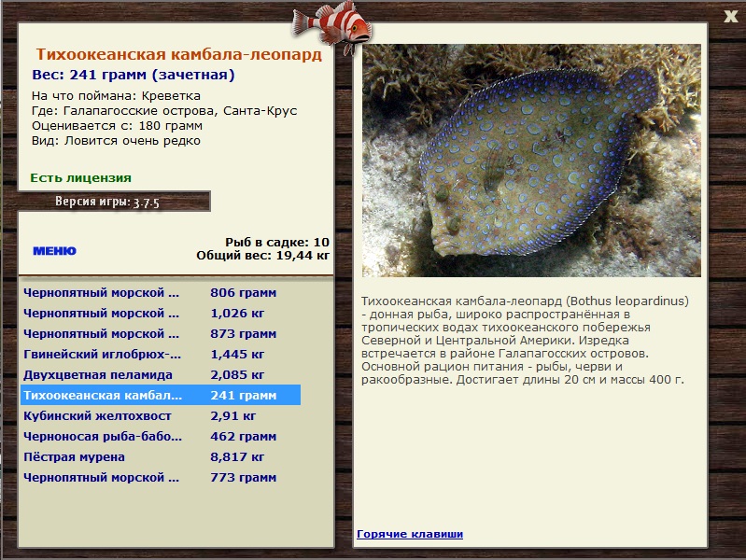Select the 773 грамм Чернопятный морской row

[x=161, y=477]
